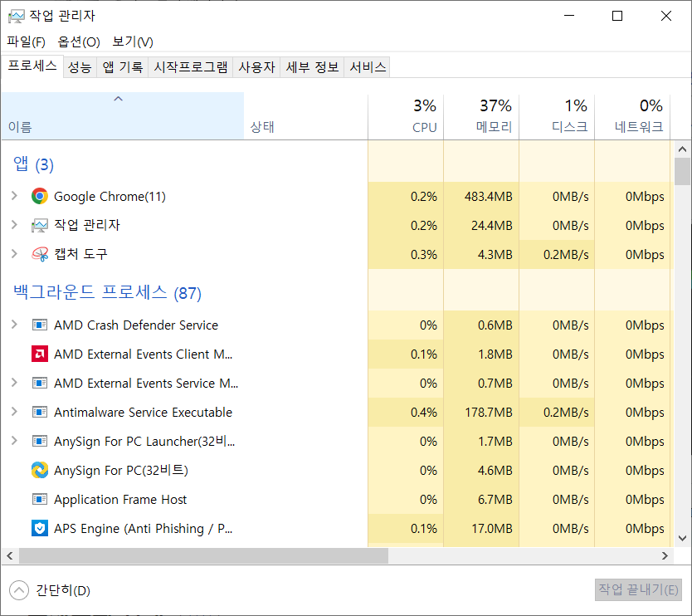The width and height of the screenshot is (692, 616).
Task: Open the 파일(F) menu
Action: (x=26, y=42)
